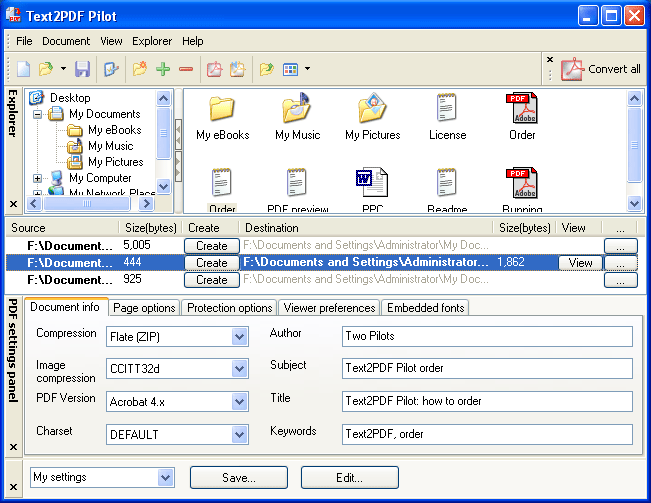Click the Convert all button
The image size is (651, 503).
coord(600,69)
